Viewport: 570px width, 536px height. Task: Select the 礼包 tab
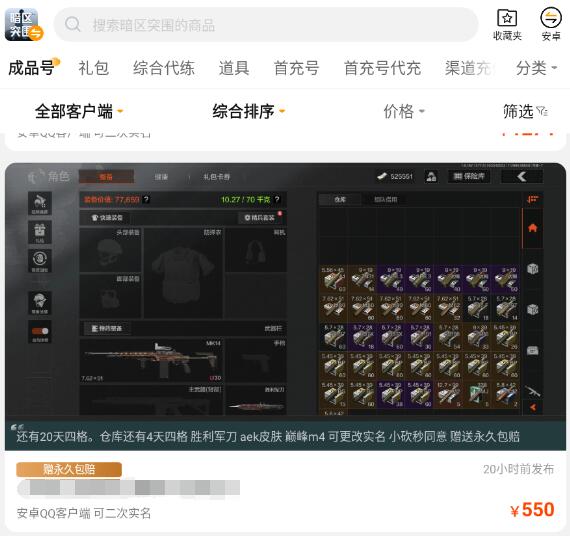(x=93, y=68)
